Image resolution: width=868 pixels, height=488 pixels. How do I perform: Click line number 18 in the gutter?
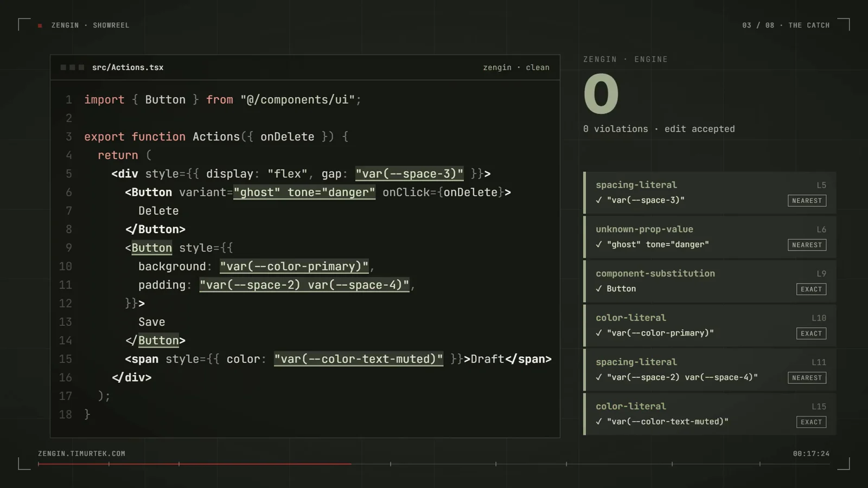click(x=66, y=415)
